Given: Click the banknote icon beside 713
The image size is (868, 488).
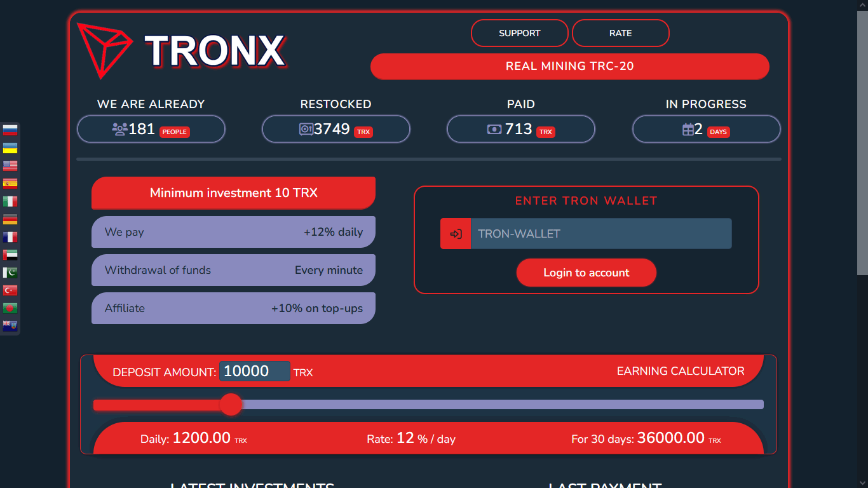Looking at the screenshot, I should 494,129.
